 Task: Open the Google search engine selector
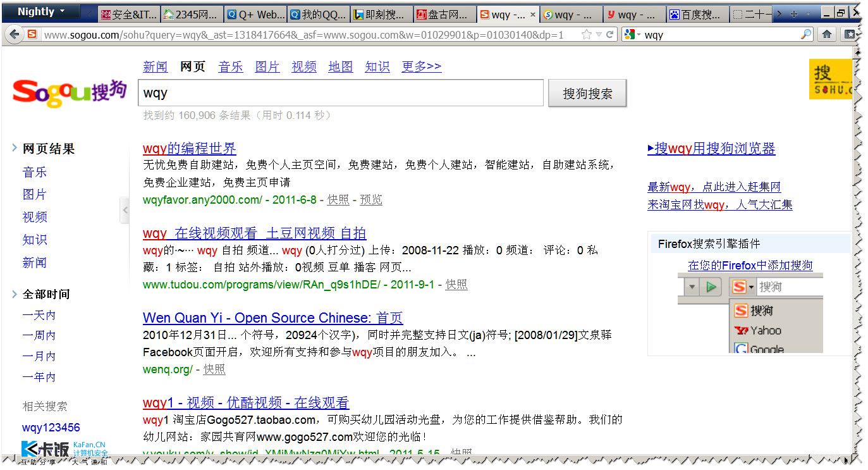632,35
